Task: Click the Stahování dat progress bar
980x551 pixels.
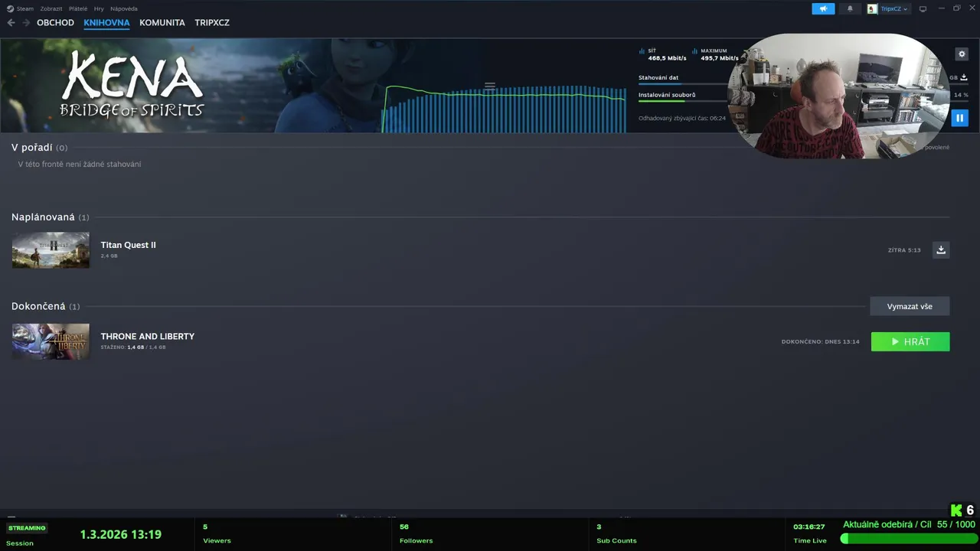Action: click(x=683, y=83)
